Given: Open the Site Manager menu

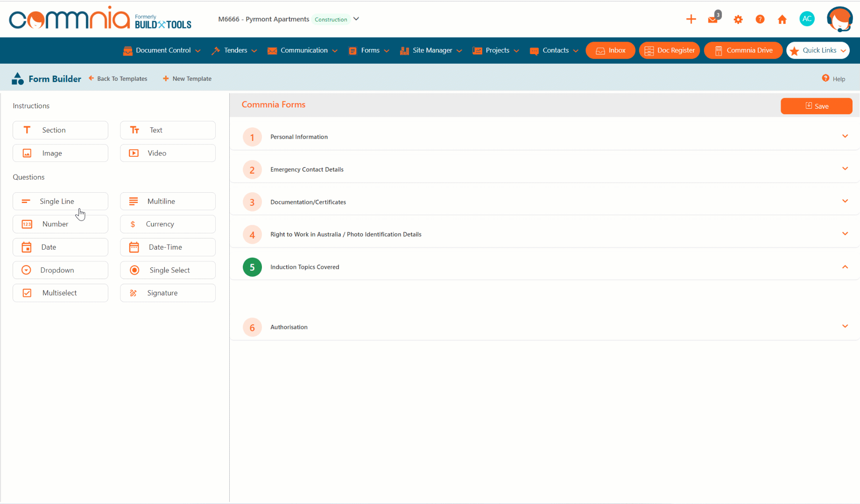Looking at the screenshot, I should point(430,50).
